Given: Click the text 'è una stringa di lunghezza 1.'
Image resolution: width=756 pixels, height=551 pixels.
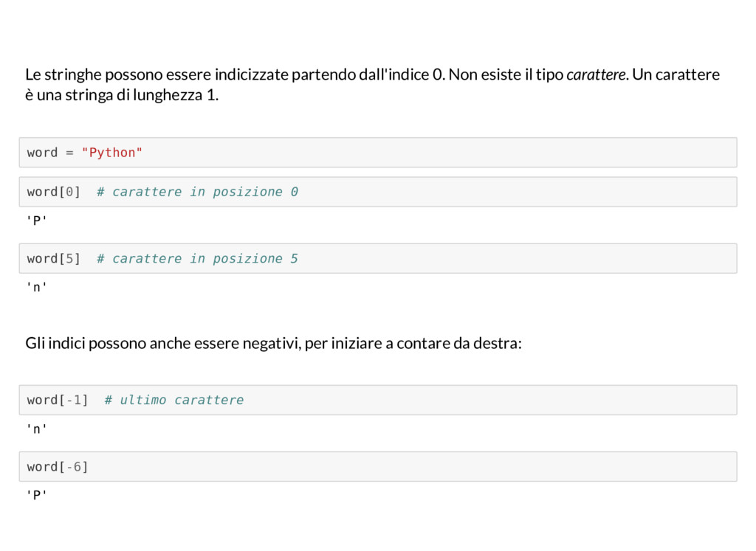Looking at the screenshot, I should point(122,95).
